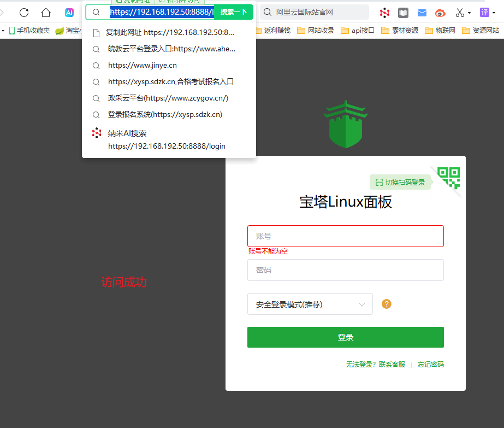
Task: Expand the arrow beside the translate icon
Action: pyautogui.click(x=494, y=13)
